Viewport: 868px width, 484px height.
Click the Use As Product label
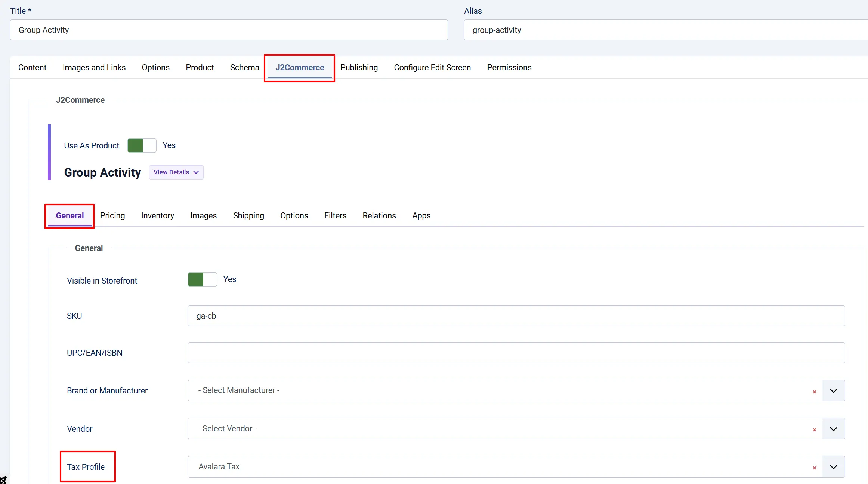tap(92, 145)
